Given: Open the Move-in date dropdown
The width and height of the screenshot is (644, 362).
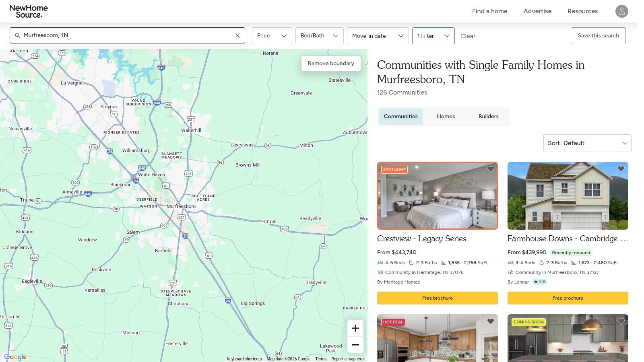Looking at the screenshot, I should tap(378, 36).
